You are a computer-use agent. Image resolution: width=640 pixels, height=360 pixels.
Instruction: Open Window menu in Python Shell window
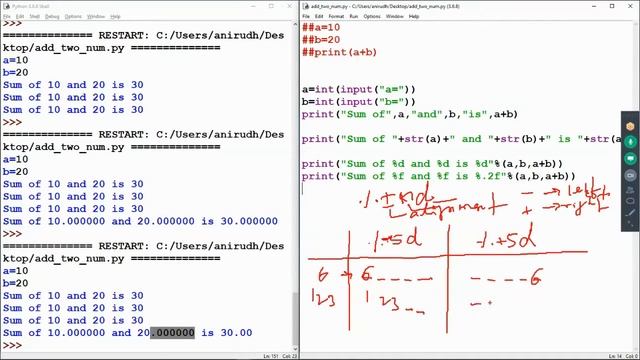pyautogui.click(x=96, y=16)
